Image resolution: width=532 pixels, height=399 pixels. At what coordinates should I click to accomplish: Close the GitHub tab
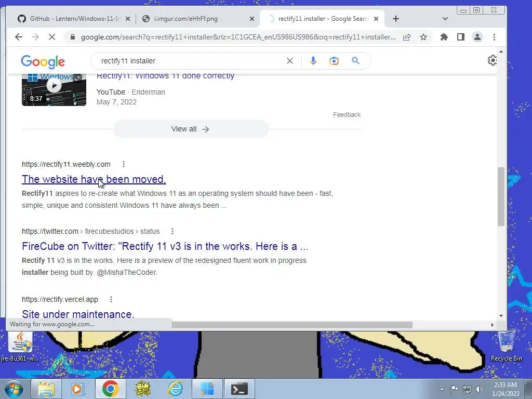click(x=128, y=19)
